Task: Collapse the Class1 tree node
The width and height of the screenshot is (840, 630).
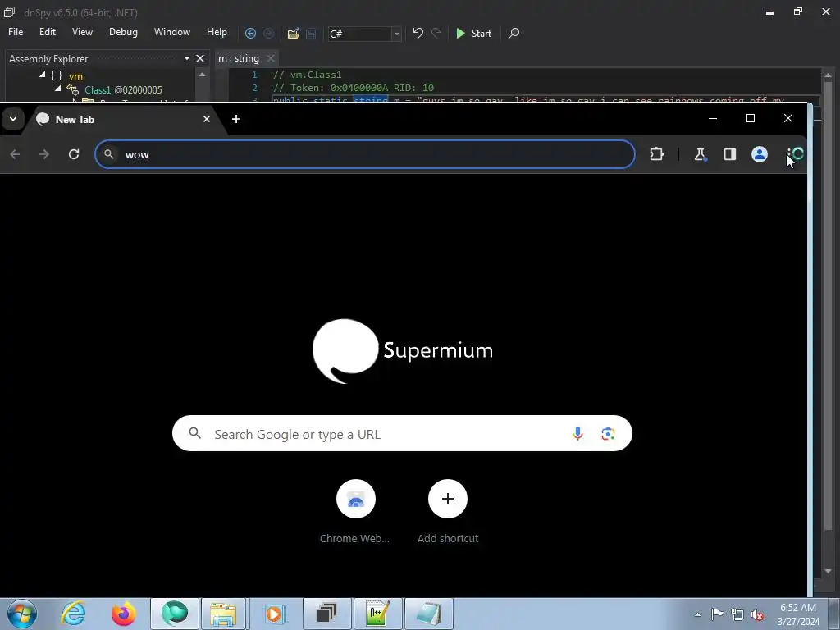Action: pos(58,89)
